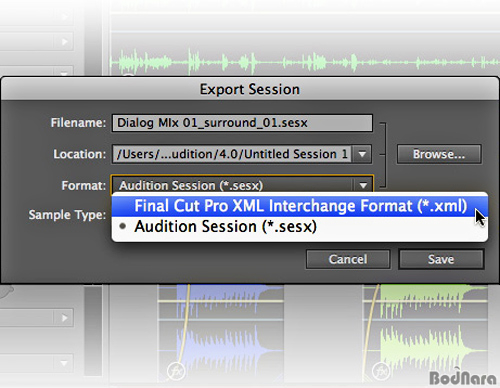Viewport: 500px width, 388px height.
Task: Select the green waveform clip below the dialog
Action: click(430, 333)
